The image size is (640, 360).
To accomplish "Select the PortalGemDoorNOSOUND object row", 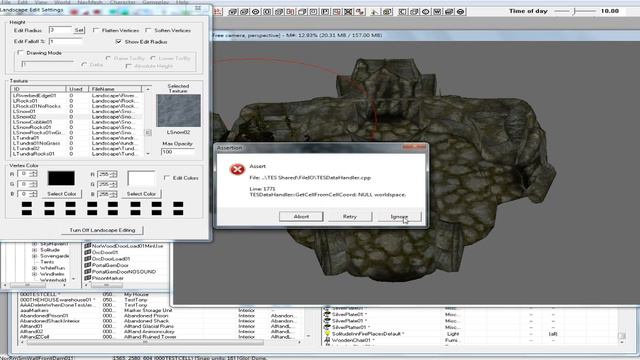I will (124, 271).
